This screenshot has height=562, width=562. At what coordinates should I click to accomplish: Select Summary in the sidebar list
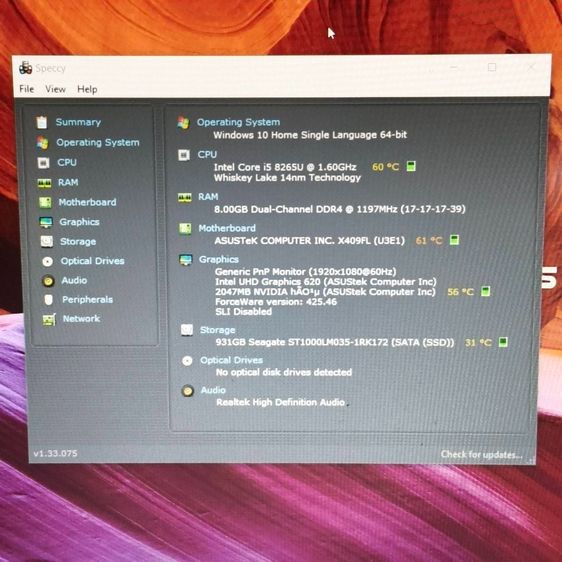point(78,122)
